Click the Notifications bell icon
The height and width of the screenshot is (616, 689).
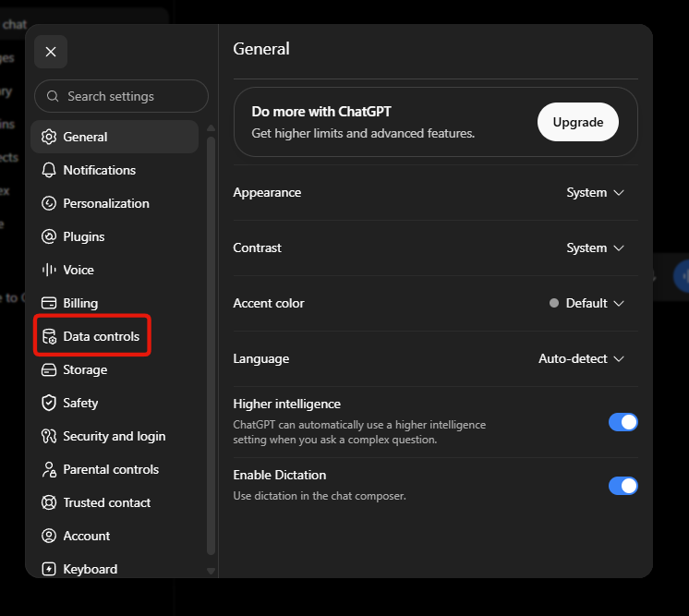[49, 170]
